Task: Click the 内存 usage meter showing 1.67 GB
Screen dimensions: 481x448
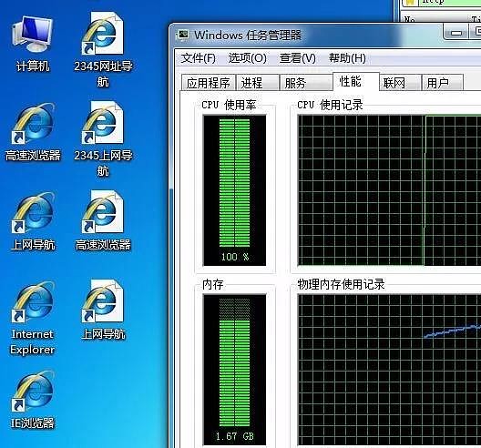Action: [235, 370]
